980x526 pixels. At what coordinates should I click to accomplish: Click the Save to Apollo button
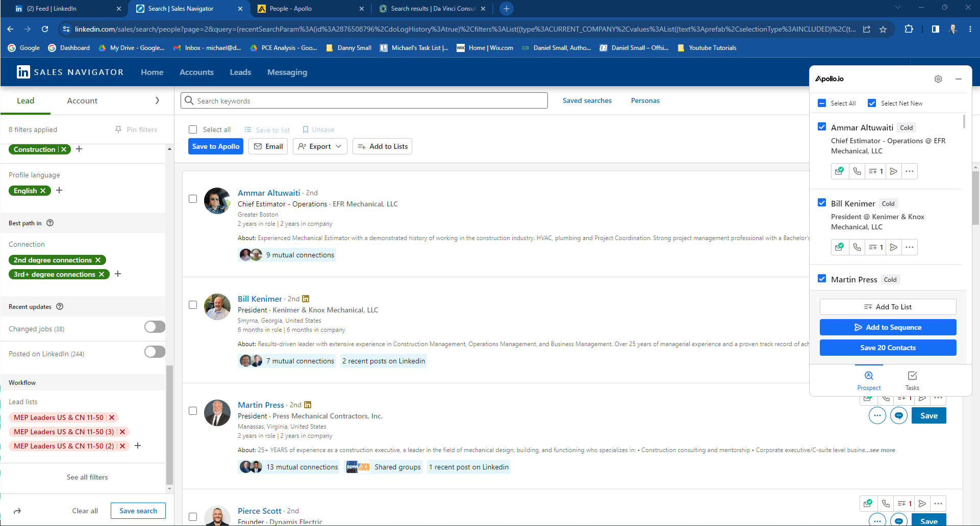click(216, 146)
